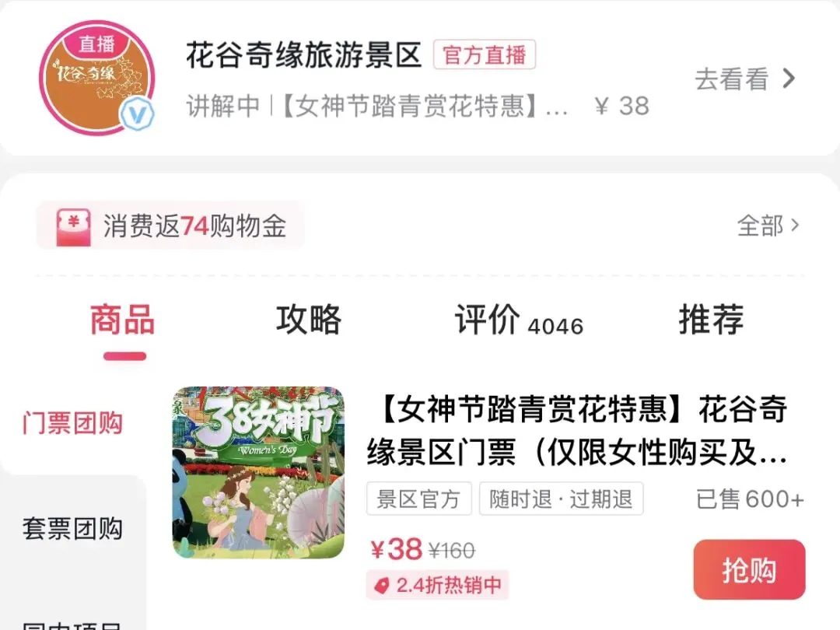Select 门票团购 in the side category list
Screen dimensions: 840x630
coord(73,423)
